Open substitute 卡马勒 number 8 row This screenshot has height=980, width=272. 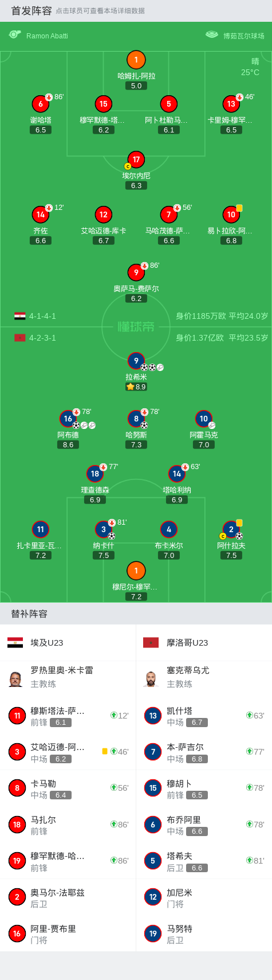click(x=68, y=788)
